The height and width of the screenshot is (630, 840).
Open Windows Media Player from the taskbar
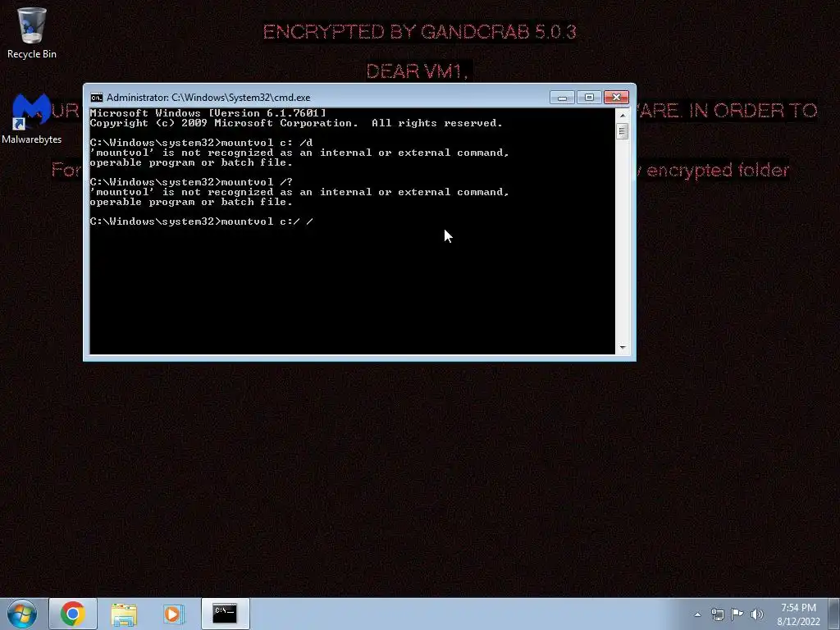pos(174,614)
